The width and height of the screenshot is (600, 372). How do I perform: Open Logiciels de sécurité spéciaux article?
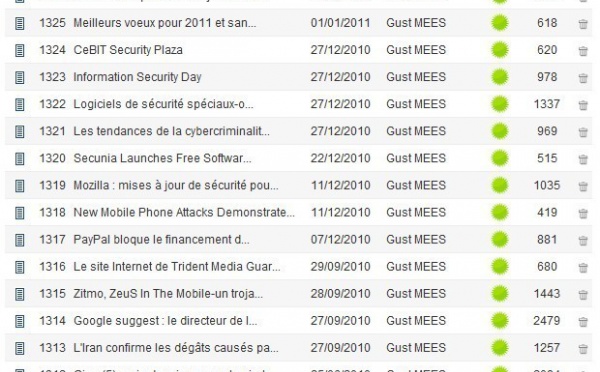(x=163, y=104)
